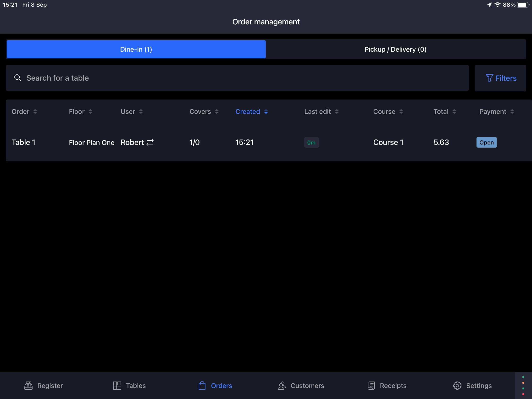
Task: Open the Tables floor layout icon
Action: [x=117, y=386]
